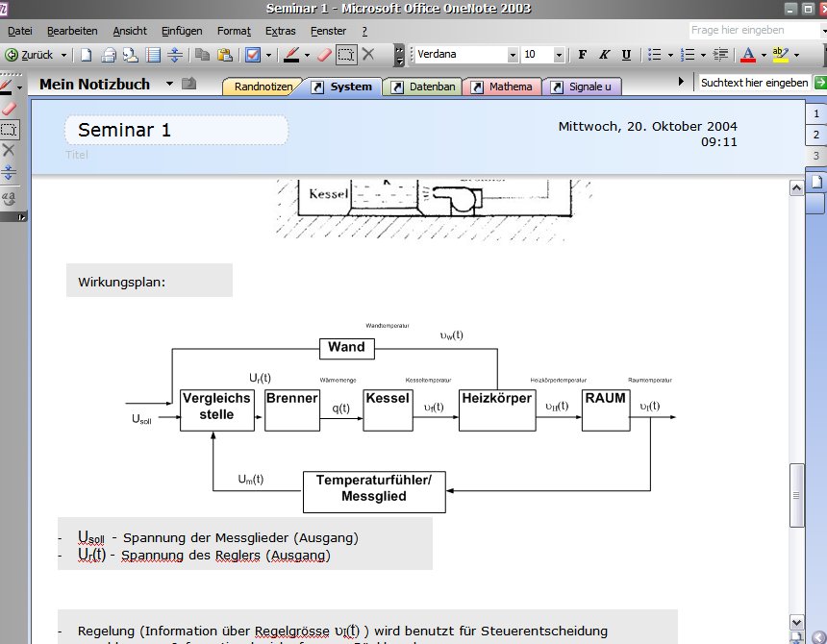827x644 pixels.
Task: Apply the red font color A button
Action: tap(748, 55)
